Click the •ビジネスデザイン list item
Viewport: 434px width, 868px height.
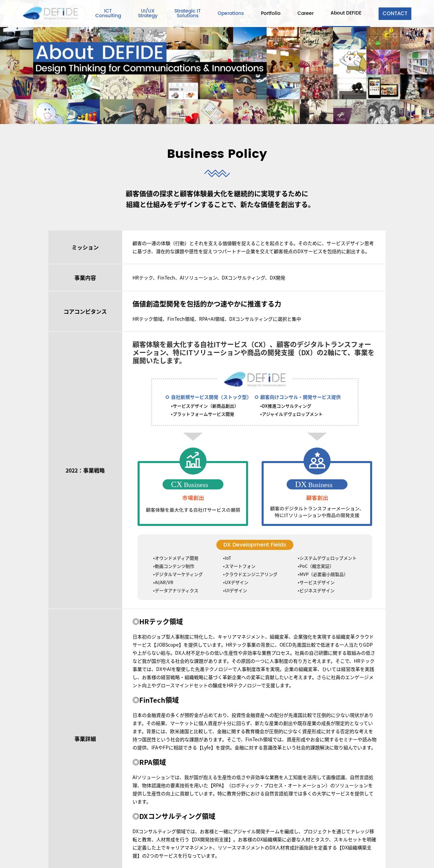[316, 590]
